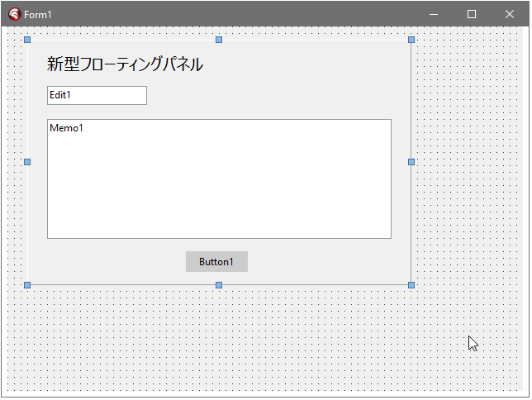Click the Form1 title text in title bar
The image size is (532, 400).
[x=38, y=15]
